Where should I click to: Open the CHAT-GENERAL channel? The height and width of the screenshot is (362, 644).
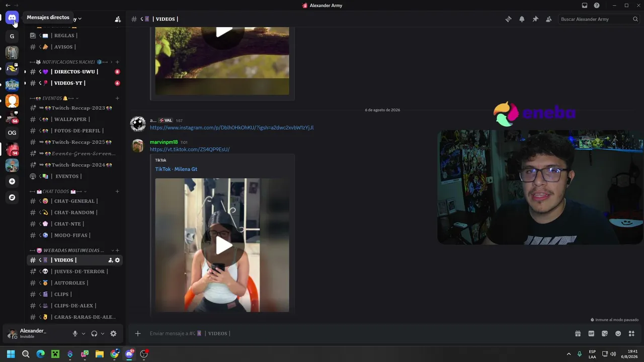pos(74,201)
